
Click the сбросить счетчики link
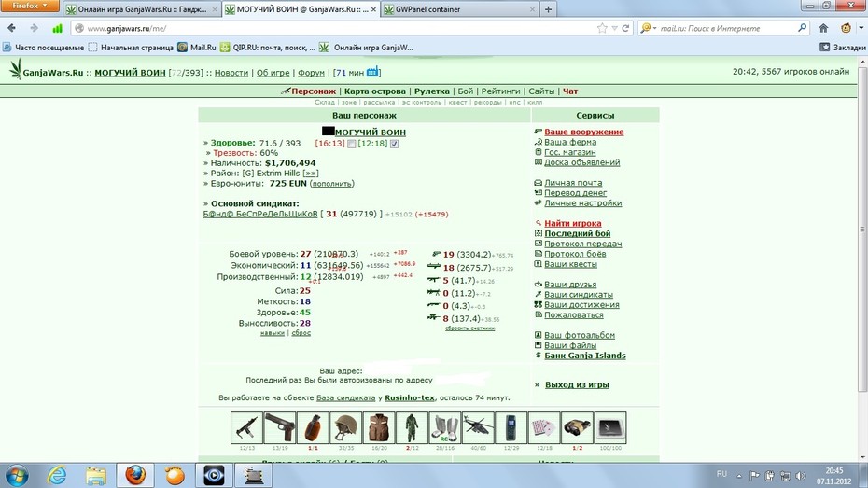point(469,328)
